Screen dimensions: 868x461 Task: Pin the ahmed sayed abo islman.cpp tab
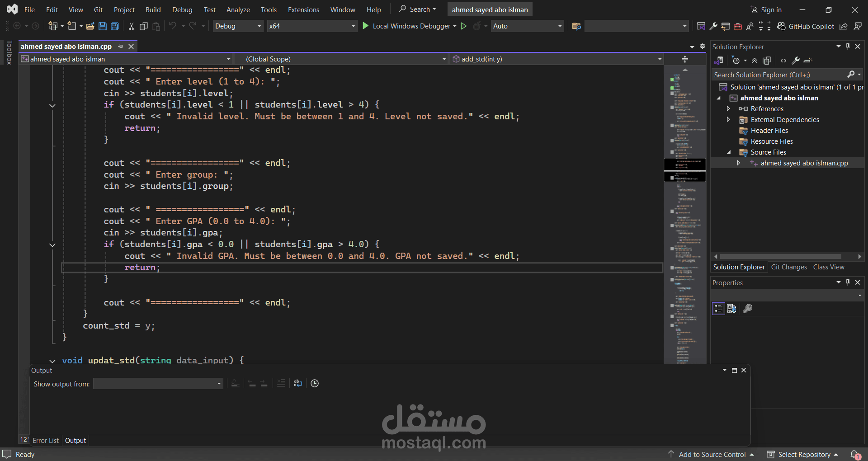tap(121, 47)
